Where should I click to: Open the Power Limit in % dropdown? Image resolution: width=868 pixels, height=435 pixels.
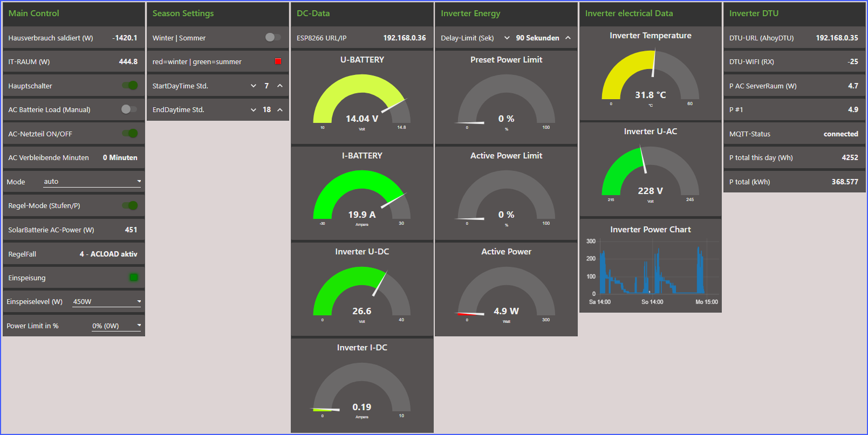[x=116, y=326]
